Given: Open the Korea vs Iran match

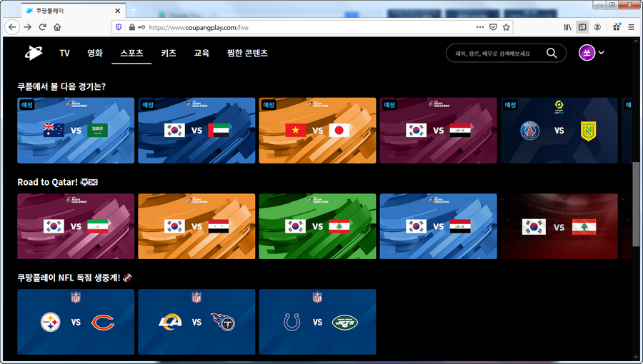Looking at the screenshot, I should (76, 226).
